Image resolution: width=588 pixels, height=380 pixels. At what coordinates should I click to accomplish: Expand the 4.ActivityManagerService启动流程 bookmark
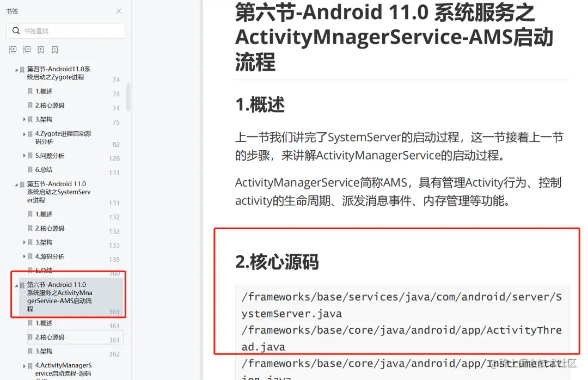click(24, 366)
